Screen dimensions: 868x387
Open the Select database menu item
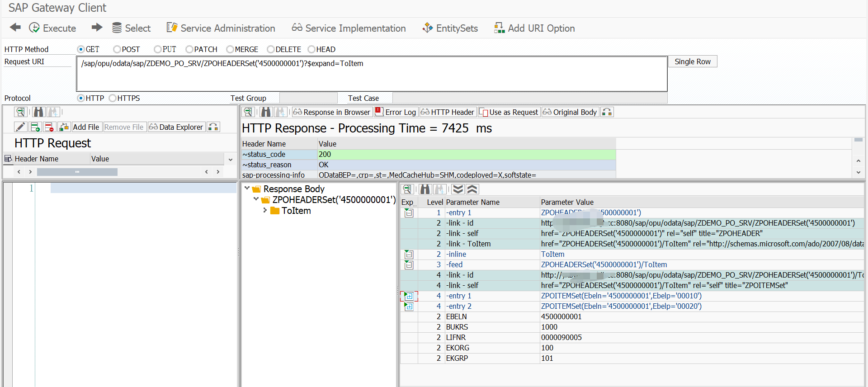click(x=131, y=28)
